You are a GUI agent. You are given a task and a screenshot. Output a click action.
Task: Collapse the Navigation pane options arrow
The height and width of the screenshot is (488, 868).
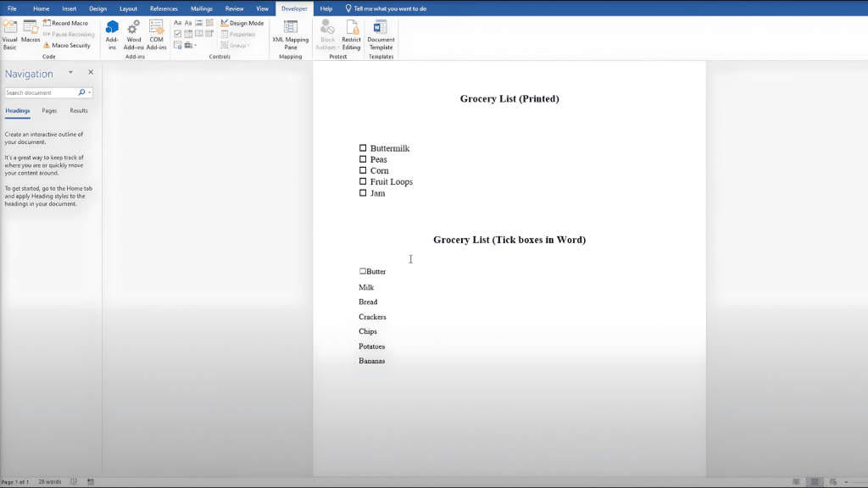point(72,73)
